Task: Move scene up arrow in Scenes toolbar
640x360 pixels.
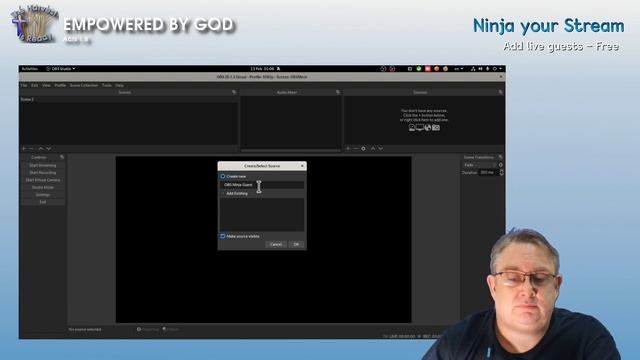Action: pyautogui.click(x=41, y=149)
